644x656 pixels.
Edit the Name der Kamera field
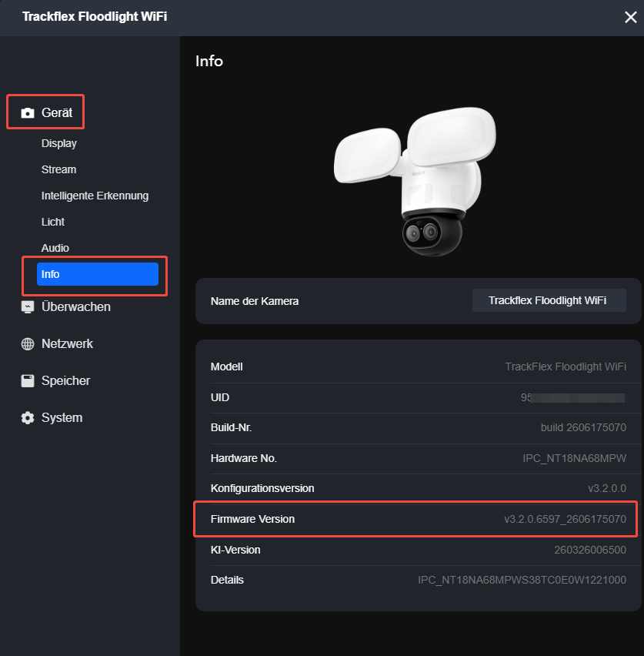click(x=549, y=300)
